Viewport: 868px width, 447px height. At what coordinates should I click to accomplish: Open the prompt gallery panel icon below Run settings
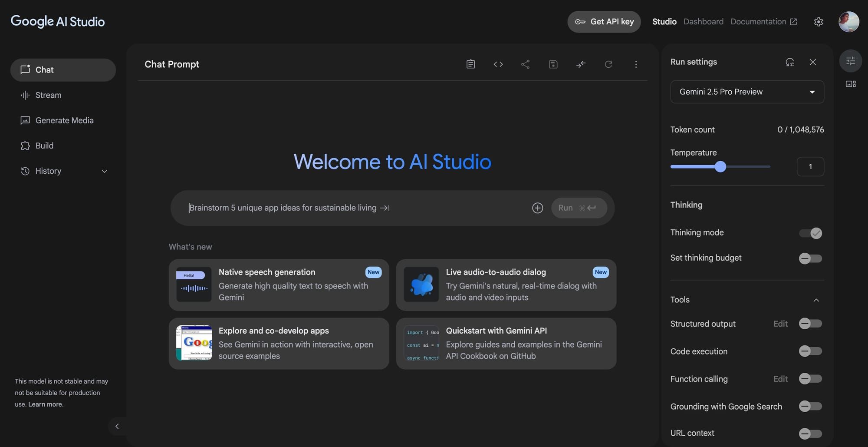pyautogui.click(x=850, y=83)
